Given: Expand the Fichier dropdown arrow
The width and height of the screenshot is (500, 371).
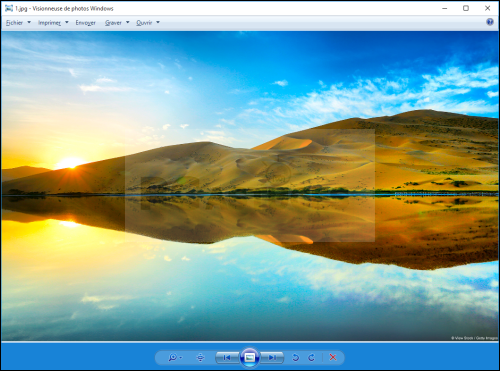Looking at the screenshot, I should [29, 22].
